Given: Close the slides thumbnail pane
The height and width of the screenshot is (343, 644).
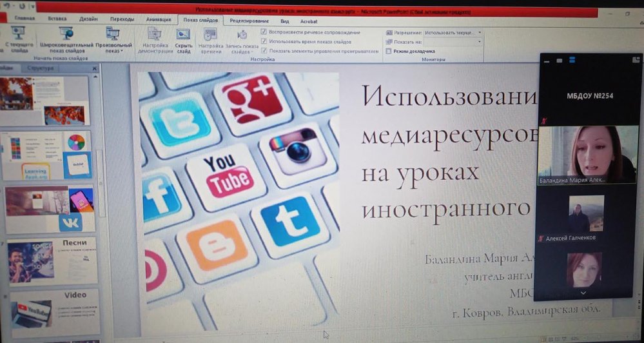Looking at the screenshot, I should click(x=94, y=68).
